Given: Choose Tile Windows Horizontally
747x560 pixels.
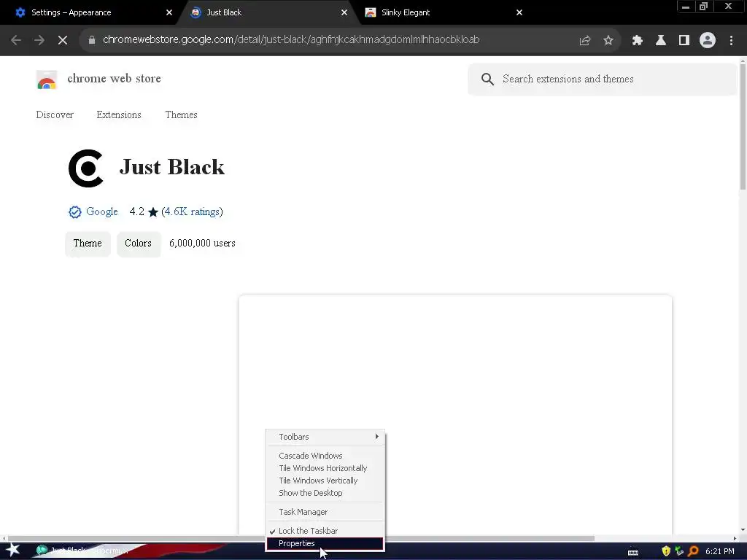Looking at the screenshot, I should coord(325,468).
